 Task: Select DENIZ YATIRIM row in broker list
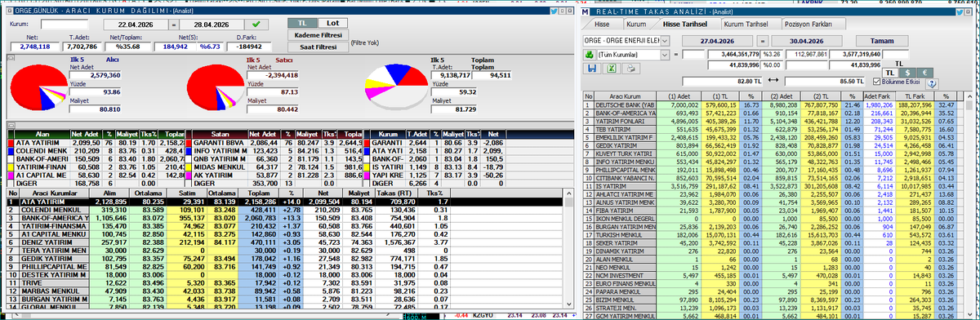pyautogui.click(x=284, y=242)
